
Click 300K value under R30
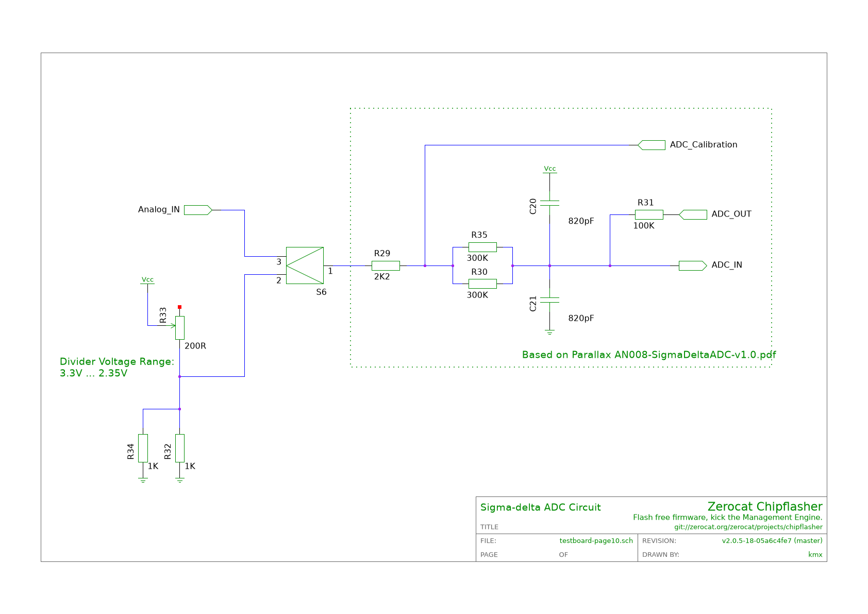click(477, 295)
